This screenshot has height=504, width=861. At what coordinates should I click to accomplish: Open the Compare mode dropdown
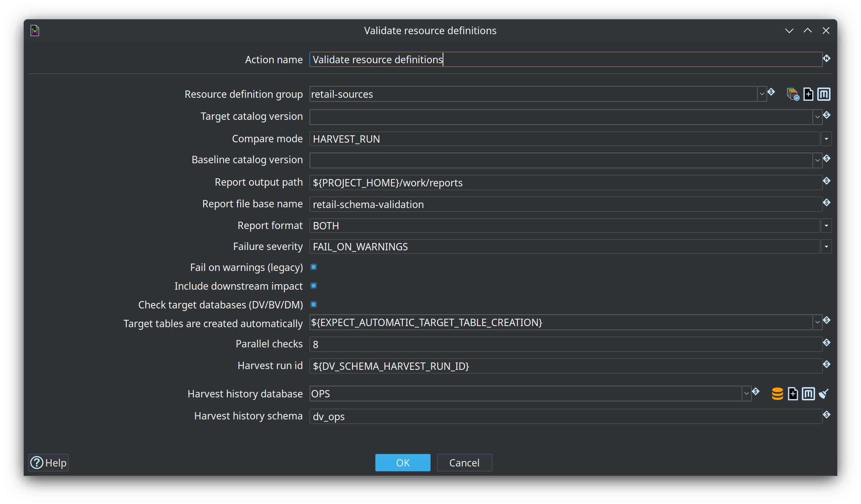click(x=826, y=139)
